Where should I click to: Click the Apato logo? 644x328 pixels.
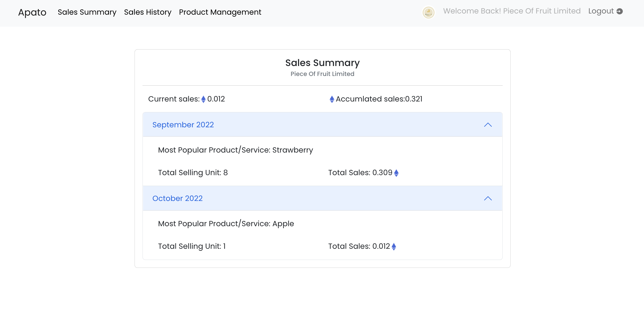click(x=32, y=12)
